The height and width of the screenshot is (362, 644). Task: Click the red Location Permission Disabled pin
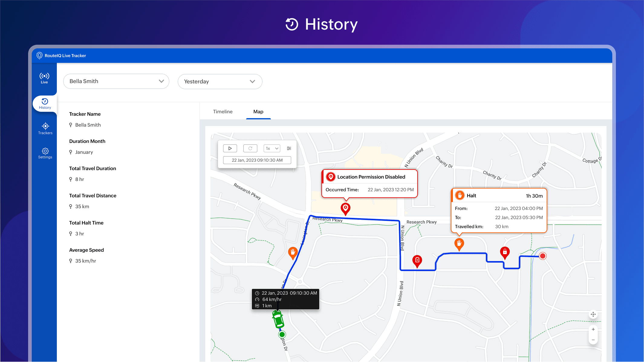click(x=345, y=208)
